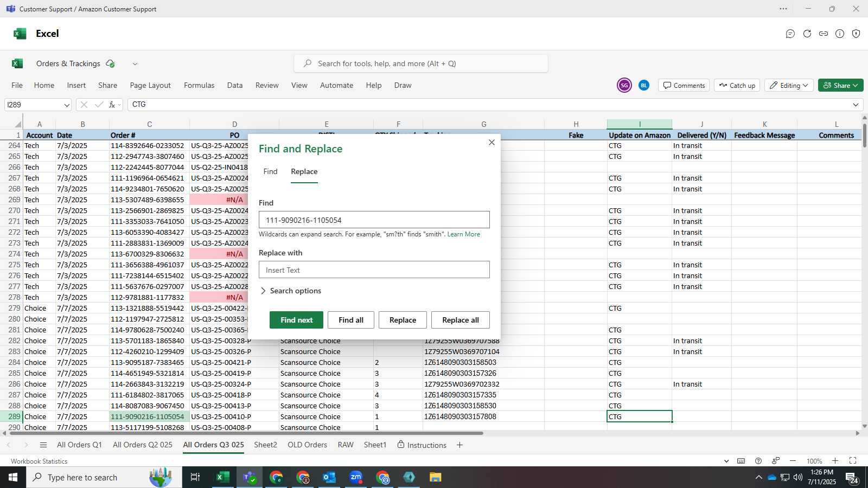Click the Find all button

coord(351,320)
